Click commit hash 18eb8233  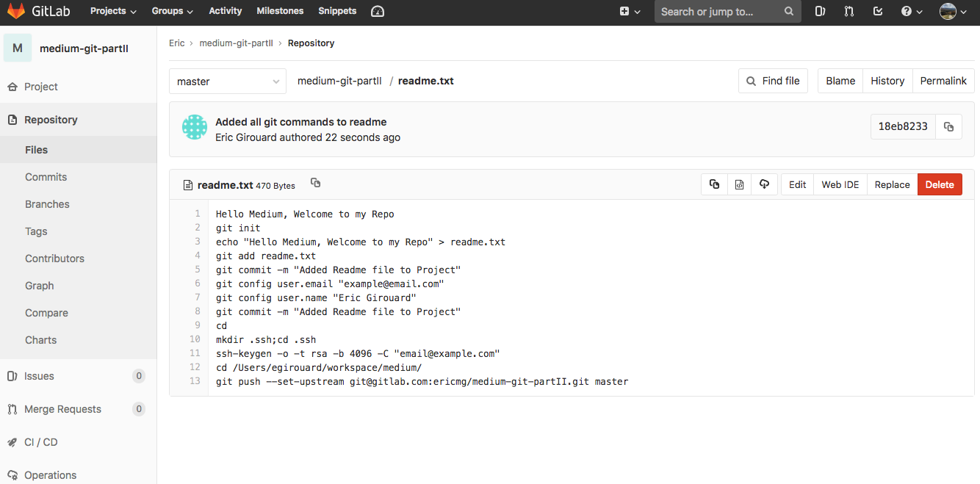point(903,126)
